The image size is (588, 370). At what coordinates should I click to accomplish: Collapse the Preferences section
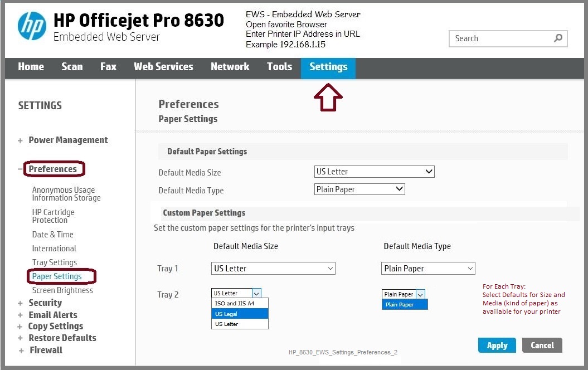(20, 169)
